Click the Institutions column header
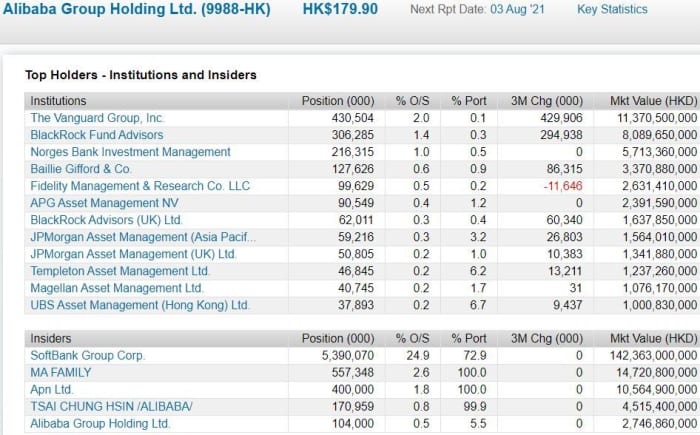This screenshot has width=700, height=435. 58,101
